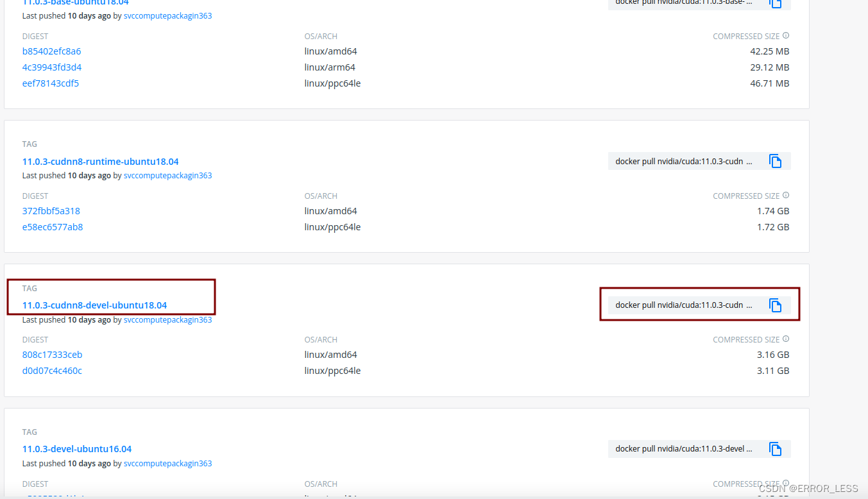Click info icon in devel-ubuntu16.04 size column
Screen dimensions: 868x499
pyautogui.click(x=785, y=483)
